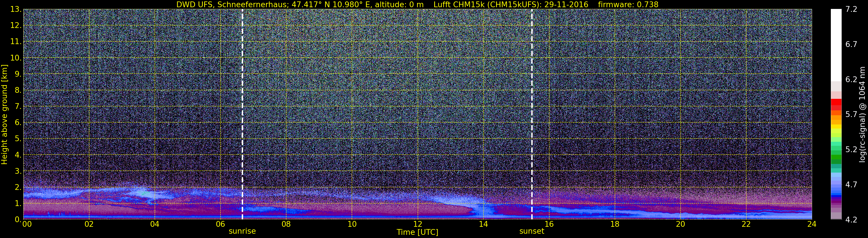Click the white dashed sunset marker line

[x=532, y=114]
